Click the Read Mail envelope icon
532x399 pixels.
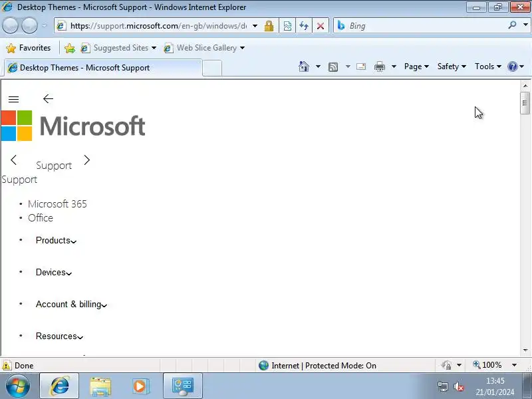pos(361,66)
